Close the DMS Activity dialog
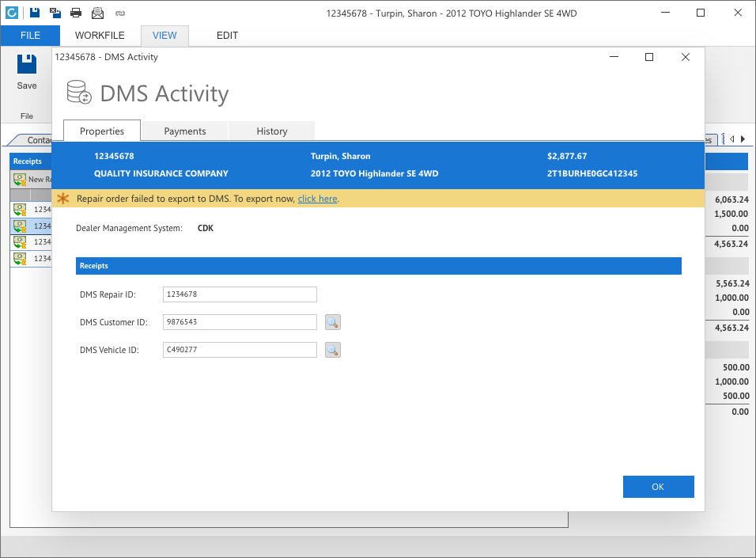 click(685, 57)
